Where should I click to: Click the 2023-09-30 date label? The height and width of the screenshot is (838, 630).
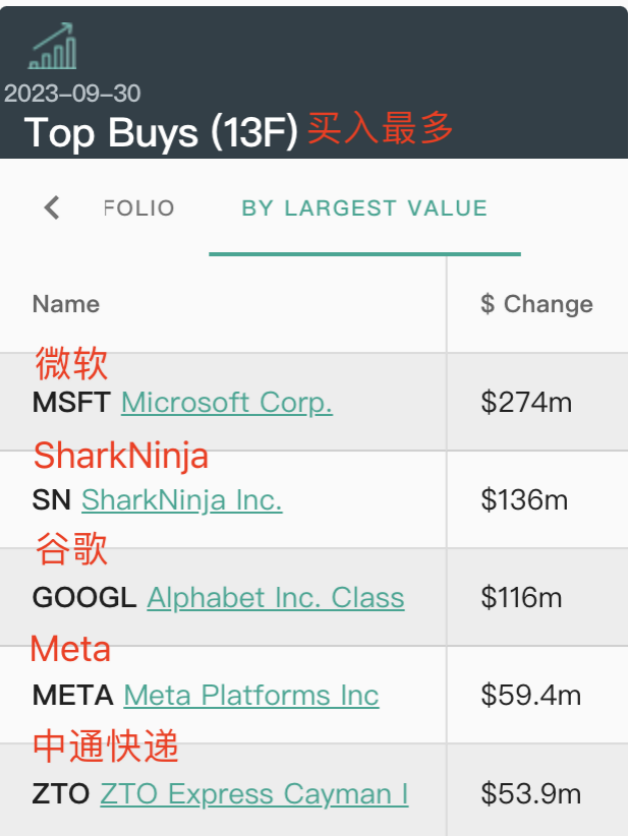[x=72, y=94]
